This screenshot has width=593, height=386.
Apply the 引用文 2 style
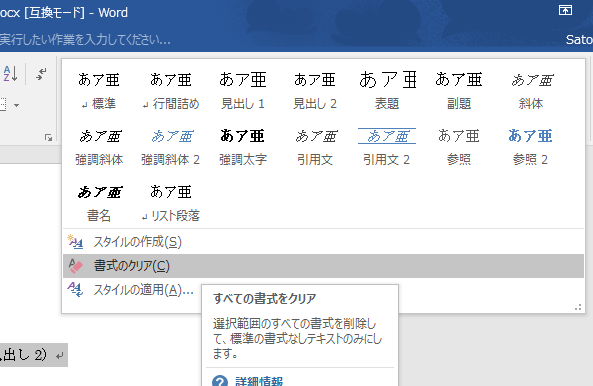(387, 147)
